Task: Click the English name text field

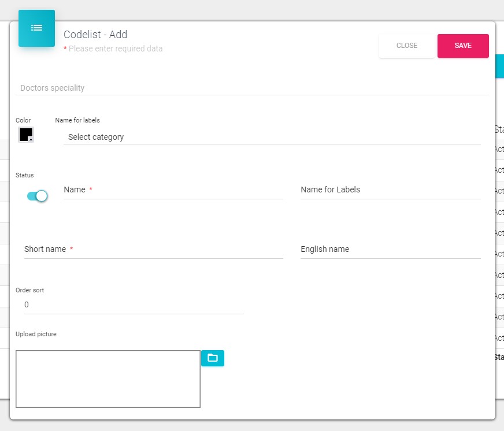Action: pos(390,250)
